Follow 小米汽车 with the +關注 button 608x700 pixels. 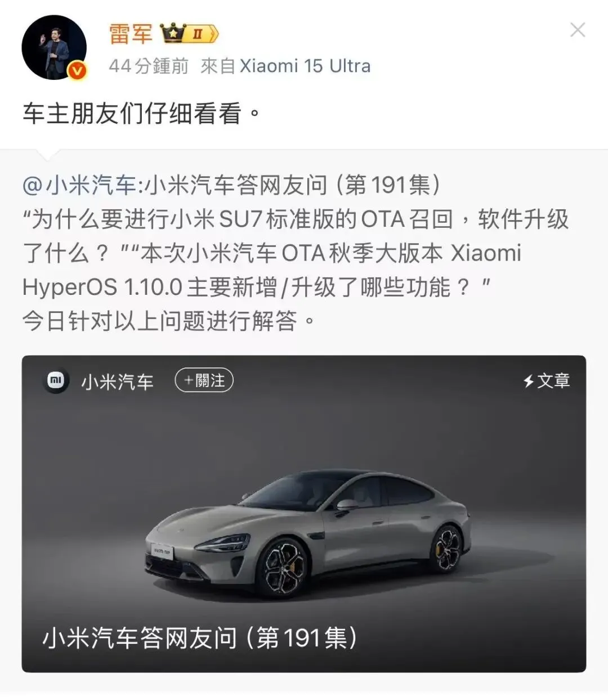pyautogui.click(x=204, y=380)
